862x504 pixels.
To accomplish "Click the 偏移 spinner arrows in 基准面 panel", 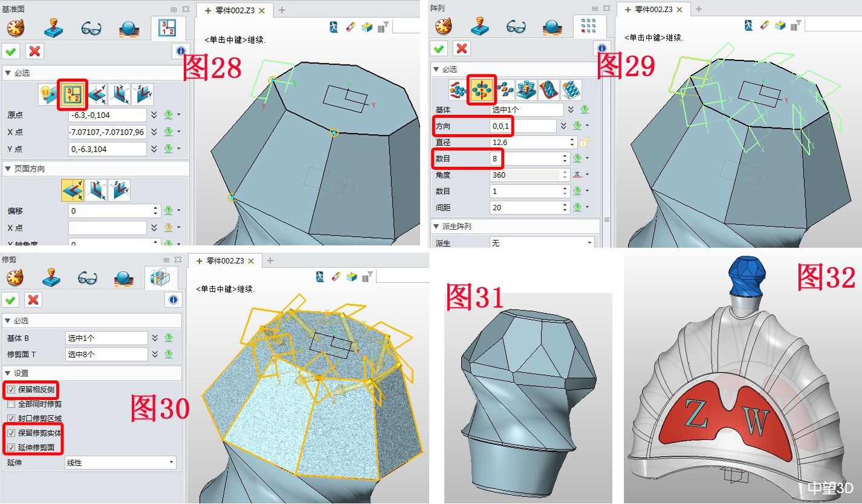I will point(155,211).
